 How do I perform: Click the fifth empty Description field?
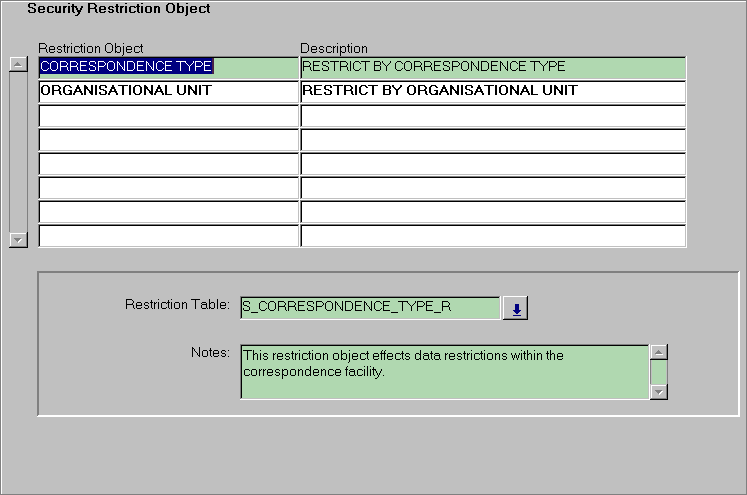pyautogui.click(x=492, y=163)
